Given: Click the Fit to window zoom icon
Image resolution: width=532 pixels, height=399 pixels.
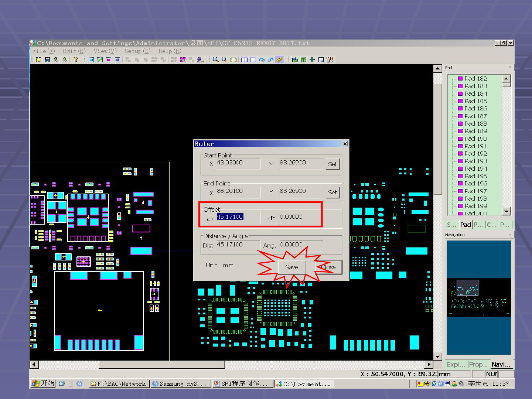Looking at the screenshot, I should [233, 59].
